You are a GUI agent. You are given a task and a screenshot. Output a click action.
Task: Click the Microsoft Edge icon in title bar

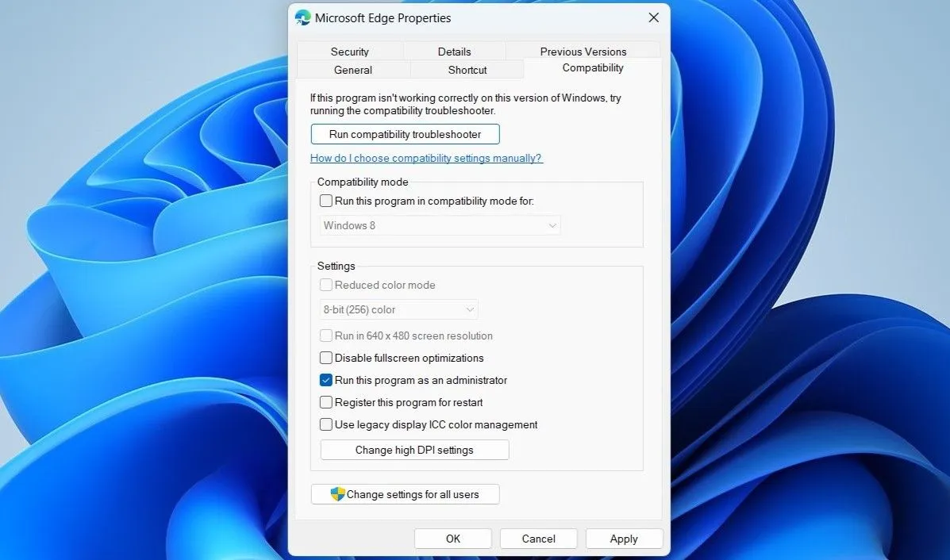(302, 18)
